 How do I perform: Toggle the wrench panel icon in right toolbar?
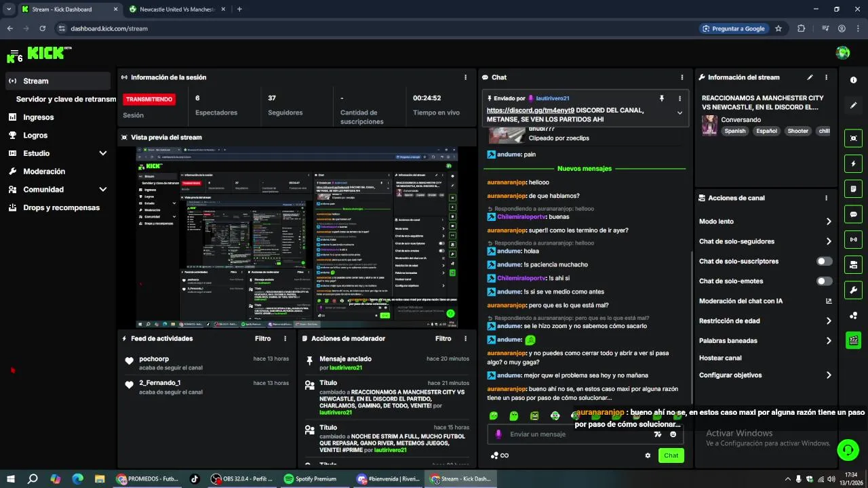[853, 290]
